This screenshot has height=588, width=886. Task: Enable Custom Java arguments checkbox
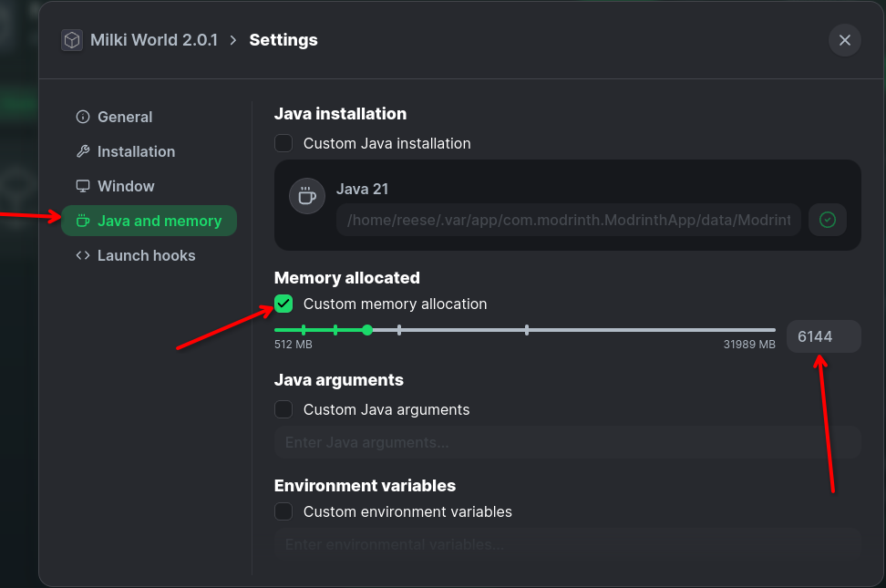pyautogui.click(x=283, y=409)
